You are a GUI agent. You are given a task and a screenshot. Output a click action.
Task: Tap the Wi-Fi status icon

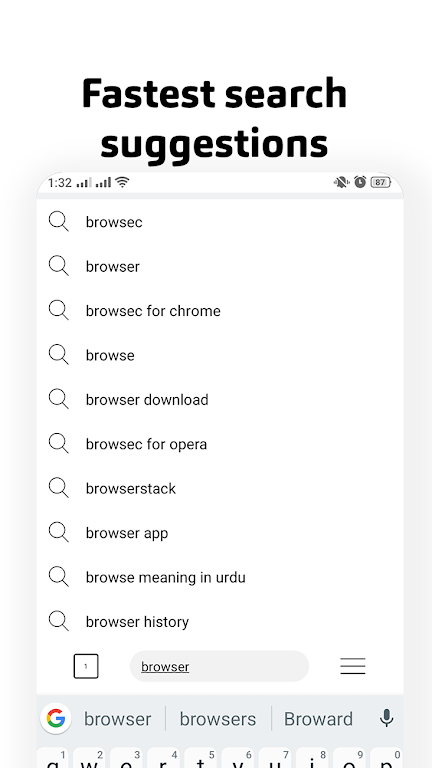(122, 182)
